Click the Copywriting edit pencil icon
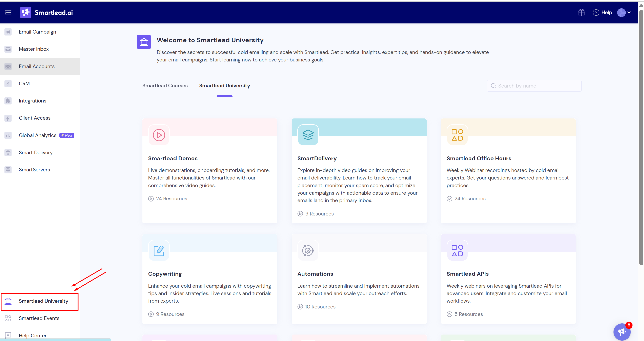 coord(159,250)
